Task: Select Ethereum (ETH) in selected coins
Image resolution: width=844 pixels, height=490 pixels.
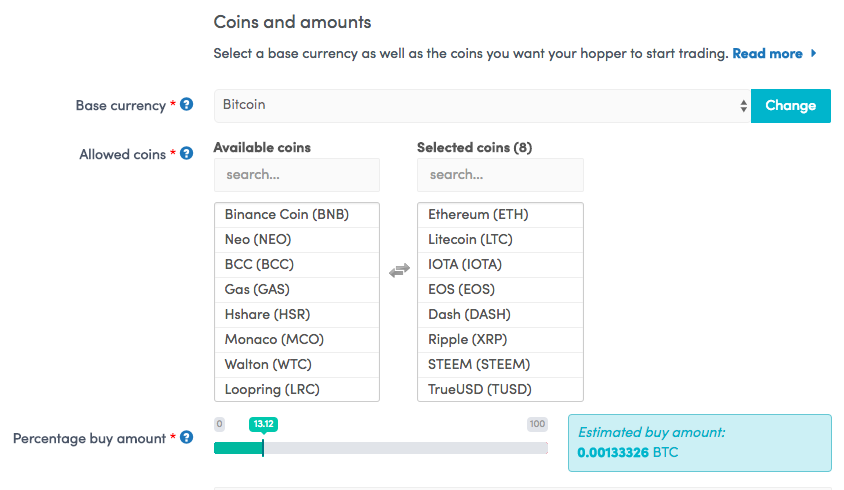Action: (x=500, y=215)
